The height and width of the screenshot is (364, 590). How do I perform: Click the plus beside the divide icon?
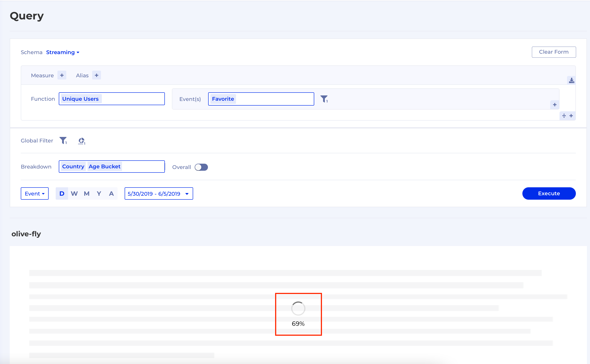pyautogui.click(x=571, y=116)
